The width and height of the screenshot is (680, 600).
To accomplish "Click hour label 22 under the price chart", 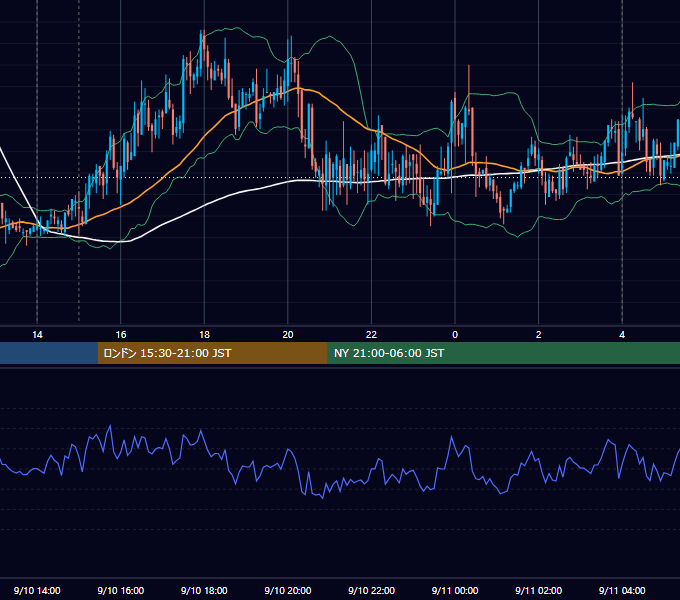I will 371,335.
